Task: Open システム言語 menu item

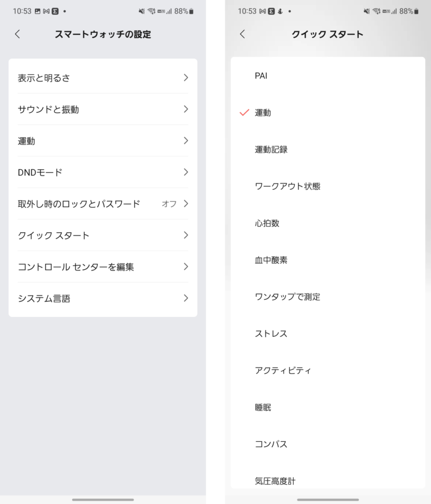Action: click(x=103, y=298)
